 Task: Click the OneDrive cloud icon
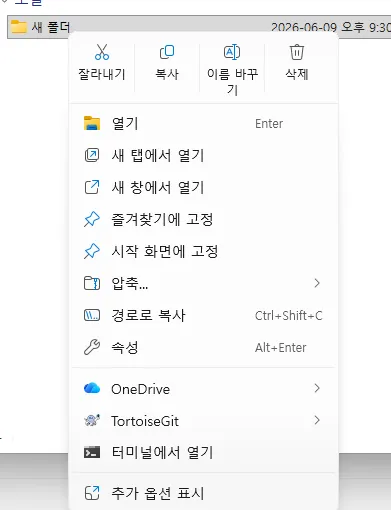tap(92, 388)
